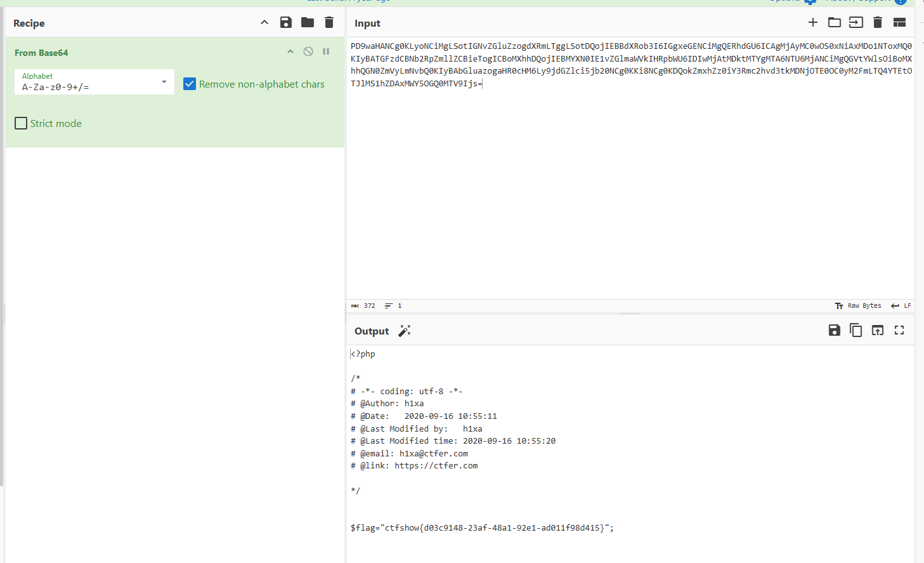Image resolution: width=924 pixels, height=563 pixels.
Task: Maximise the output pane
Action: point(899,330)
